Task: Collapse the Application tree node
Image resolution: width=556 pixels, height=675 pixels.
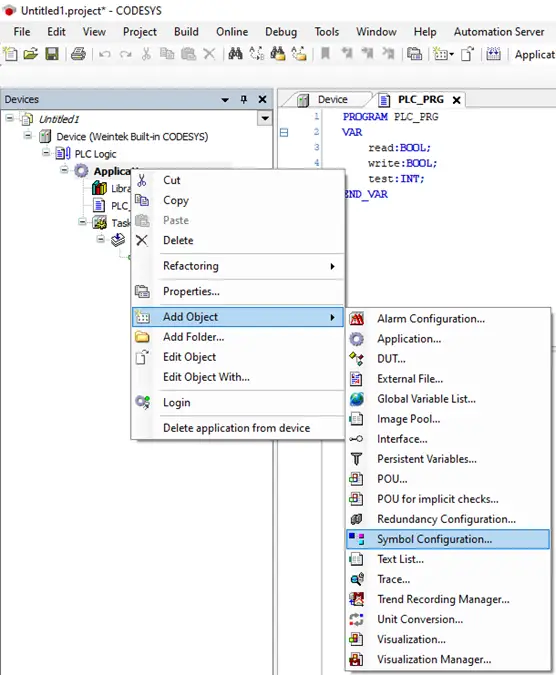Action: click(x=64, y=170)
